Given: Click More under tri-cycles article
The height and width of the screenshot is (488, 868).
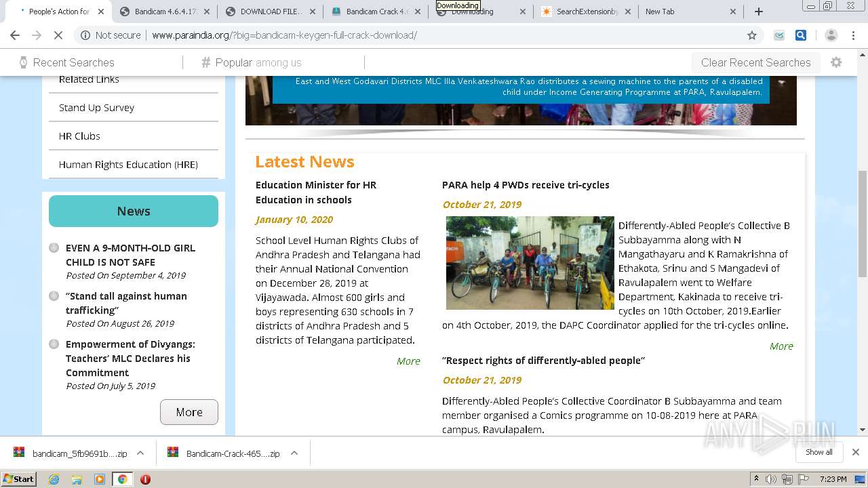Looking at the screenshot, I should click(781, 346).
